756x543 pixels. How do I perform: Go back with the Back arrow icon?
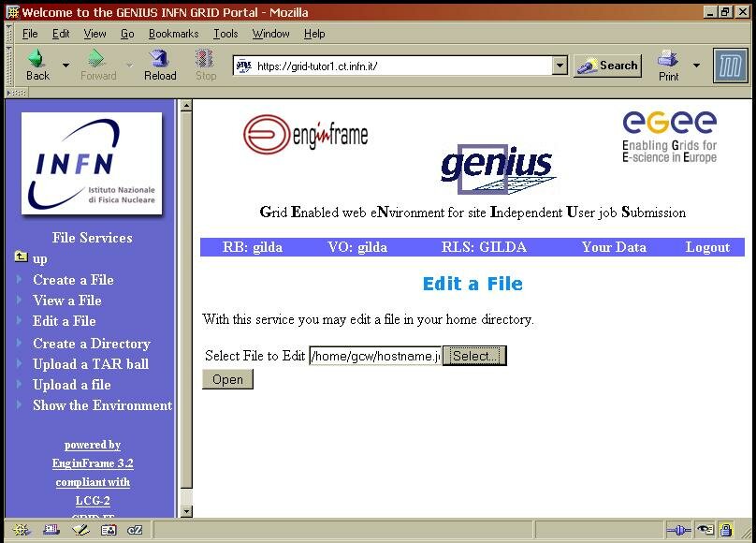click(36, 59)
